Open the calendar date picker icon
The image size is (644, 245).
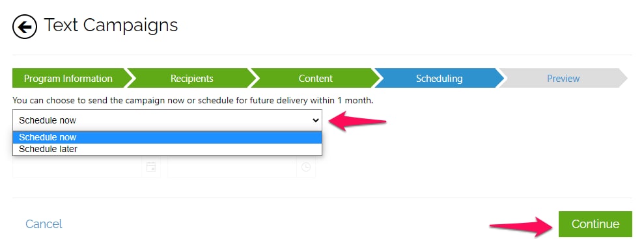click(151, 167)
